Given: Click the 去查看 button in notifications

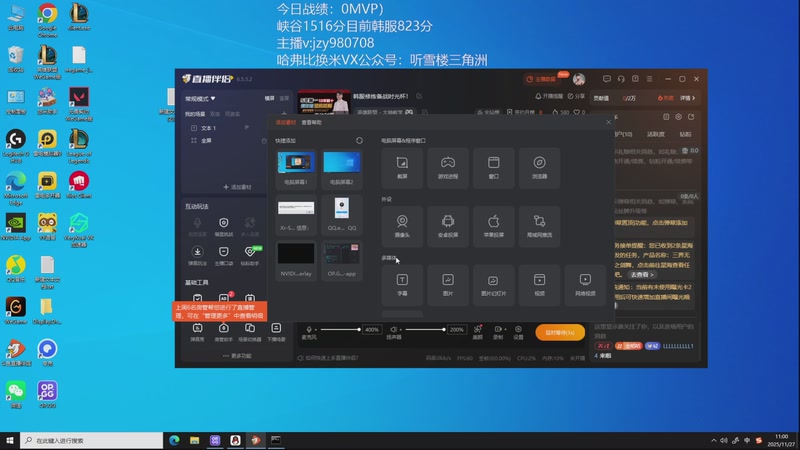Looking at the screenshot, I should click(x=641, y=274).
